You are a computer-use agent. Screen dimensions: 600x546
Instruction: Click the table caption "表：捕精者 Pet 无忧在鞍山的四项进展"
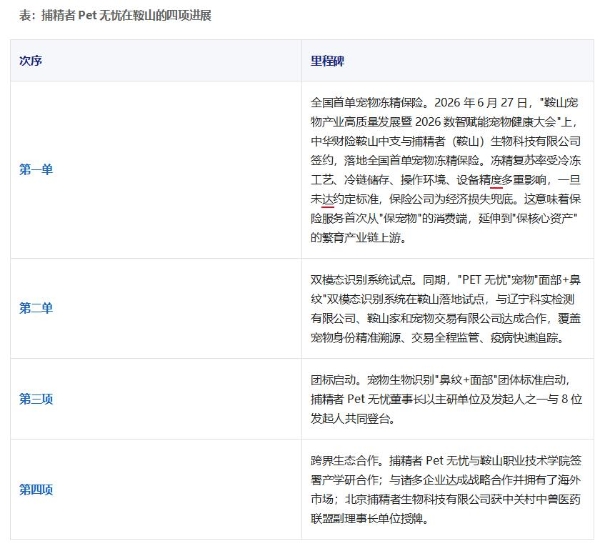pos(115,16)
